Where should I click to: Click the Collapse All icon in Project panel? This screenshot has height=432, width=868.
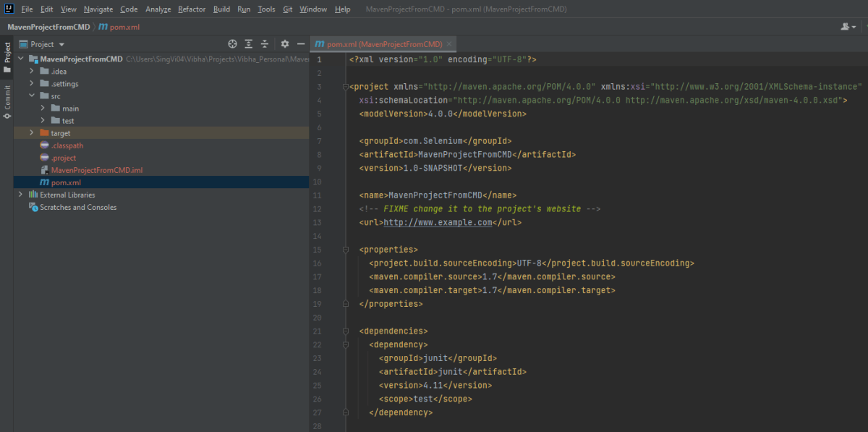[x=265, y=44]
